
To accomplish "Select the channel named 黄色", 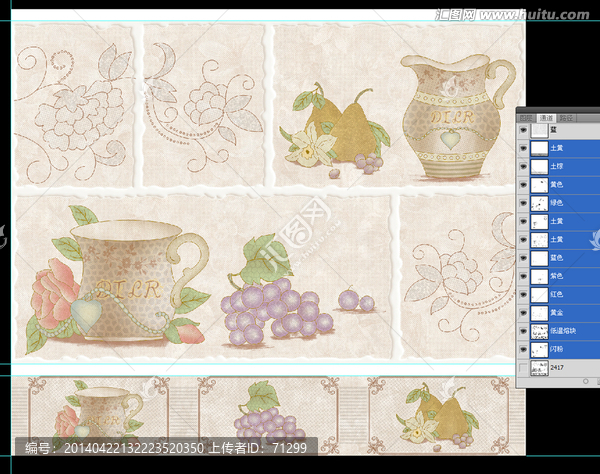I will click(x=557, y=185).
